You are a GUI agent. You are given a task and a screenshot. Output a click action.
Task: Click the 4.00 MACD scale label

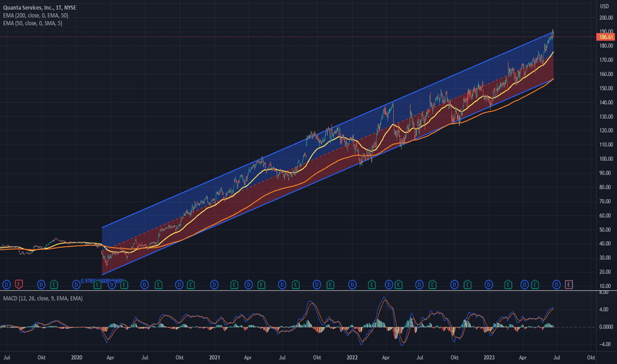click(604, 310)
